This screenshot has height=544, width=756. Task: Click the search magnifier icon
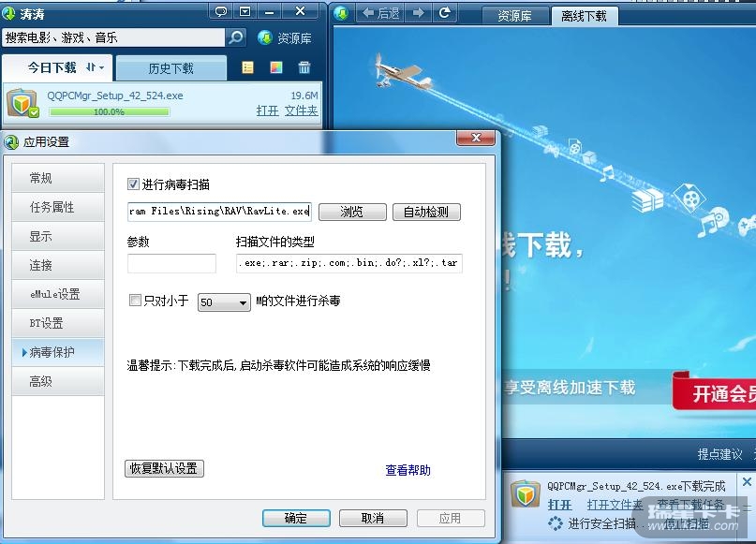pyautogui.click(x=236, y=37)
